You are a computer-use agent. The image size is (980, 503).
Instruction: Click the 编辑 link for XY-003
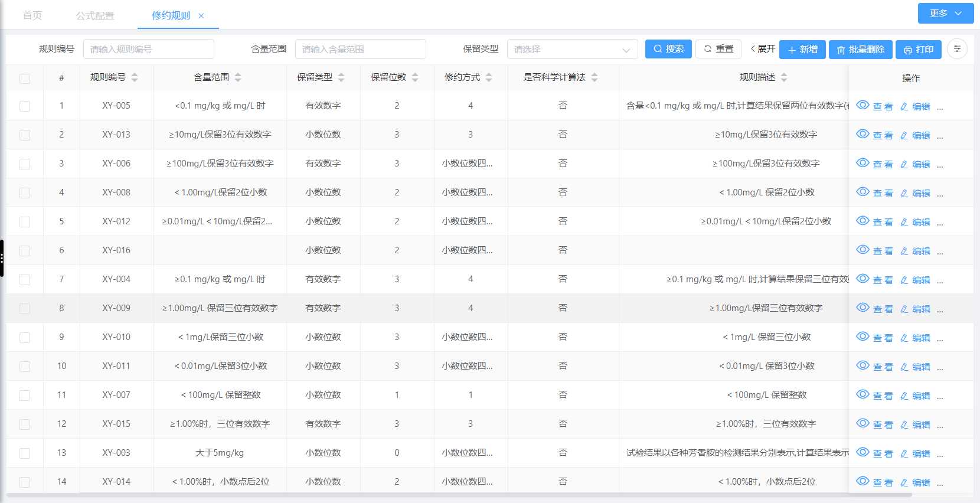coord(921,453)
